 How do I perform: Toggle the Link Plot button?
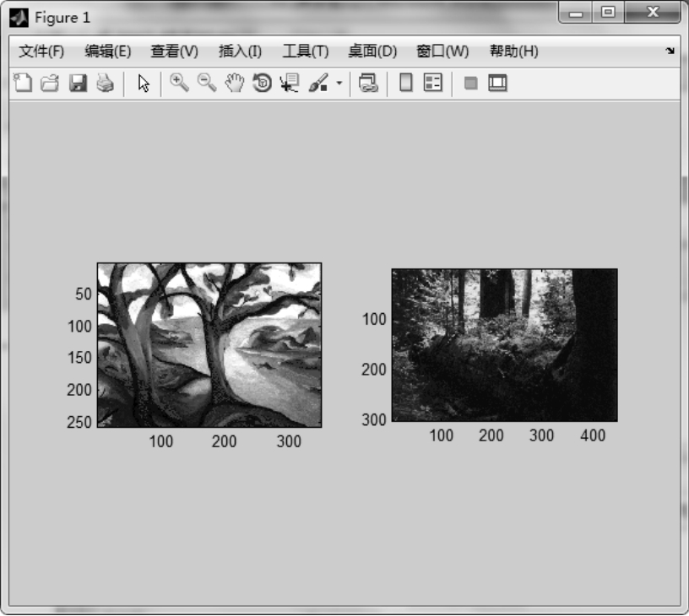pyautogui.click(x=368, y=83)
